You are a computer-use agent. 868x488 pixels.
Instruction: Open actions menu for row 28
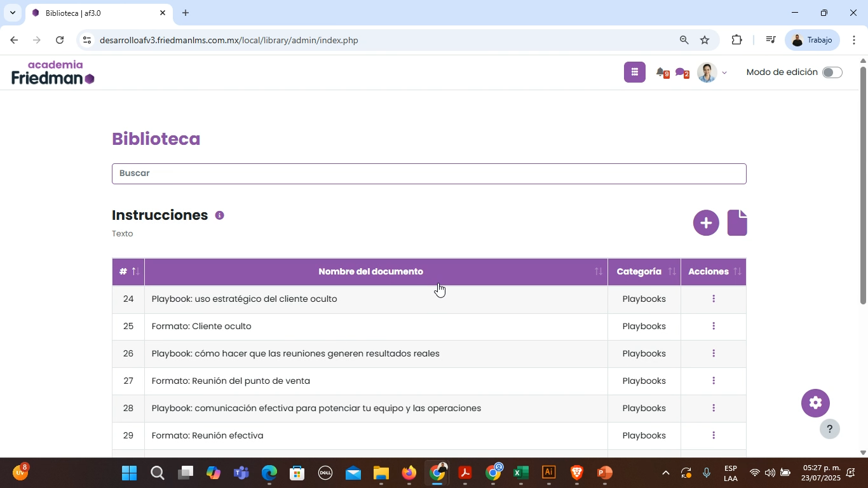714,408
